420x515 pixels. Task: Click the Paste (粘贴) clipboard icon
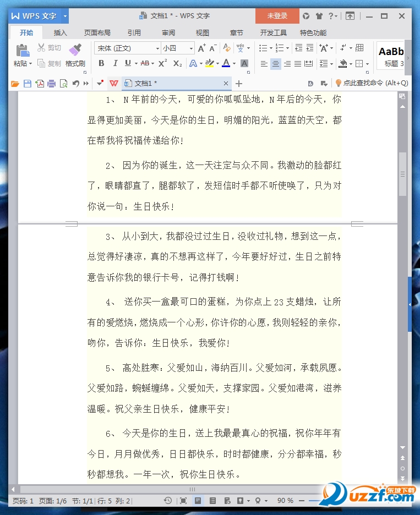(x=23, y=51)
